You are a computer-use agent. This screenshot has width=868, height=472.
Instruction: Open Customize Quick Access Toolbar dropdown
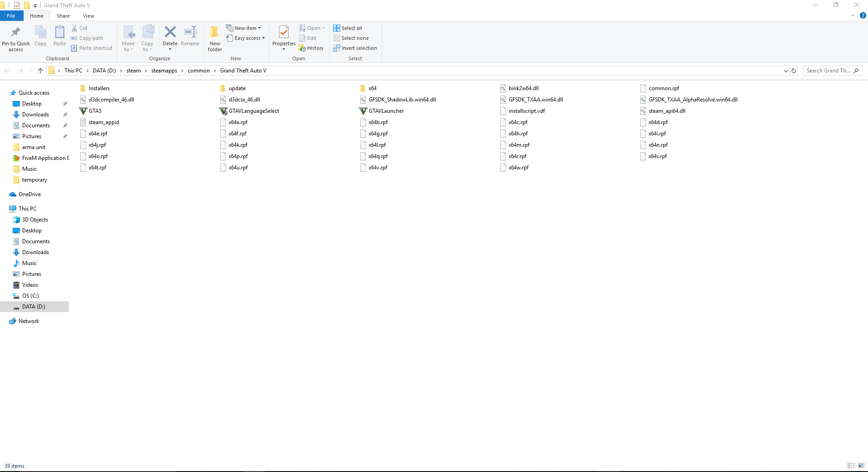tap(35, 5)
